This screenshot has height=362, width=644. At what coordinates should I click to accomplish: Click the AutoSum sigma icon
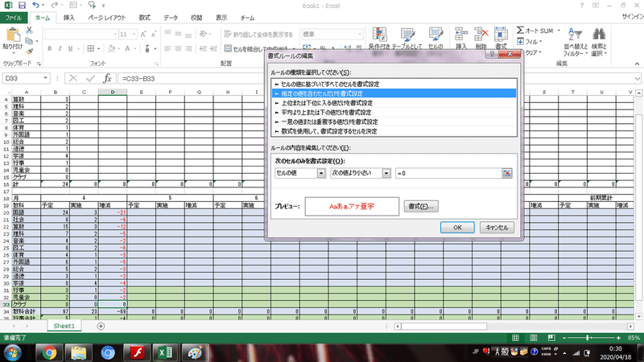[520, 31]
